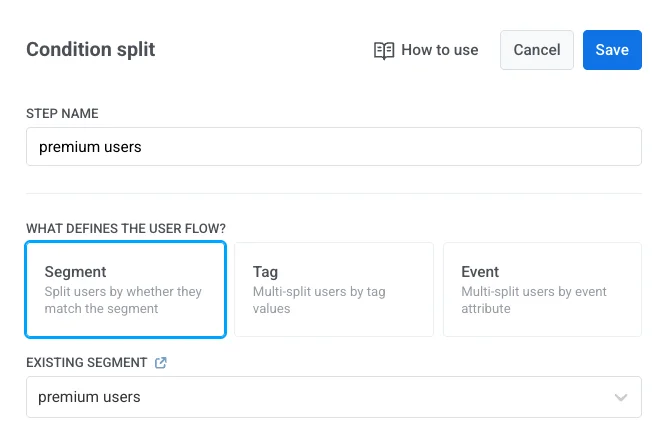Open the How to use guide link

(x=439, y=50)
